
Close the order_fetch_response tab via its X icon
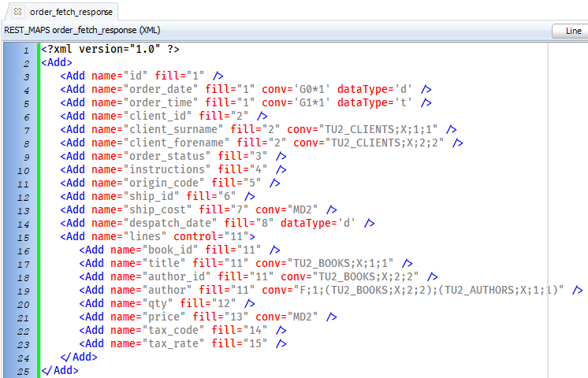(17, 11)
